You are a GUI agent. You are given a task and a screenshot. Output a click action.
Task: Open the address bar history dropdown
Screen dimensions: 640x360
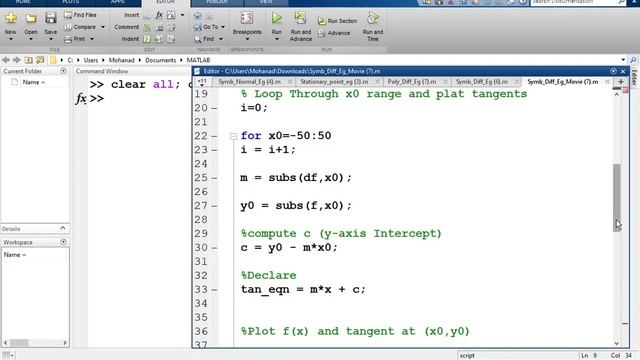[x=623, y=60]
